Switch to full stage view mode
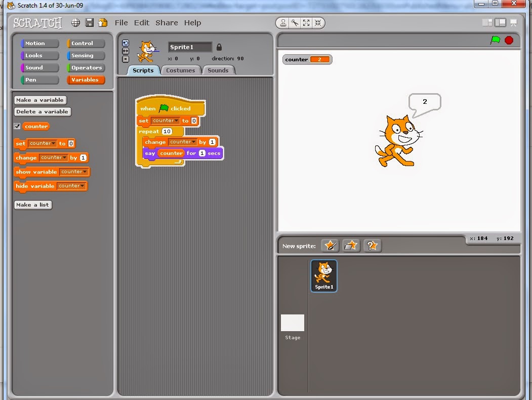The image size is (532, 400). point(500,23)
